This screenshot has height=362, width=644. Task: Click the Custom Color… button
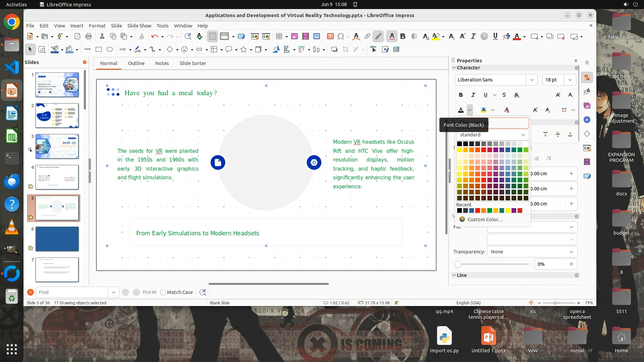point(485,220)
